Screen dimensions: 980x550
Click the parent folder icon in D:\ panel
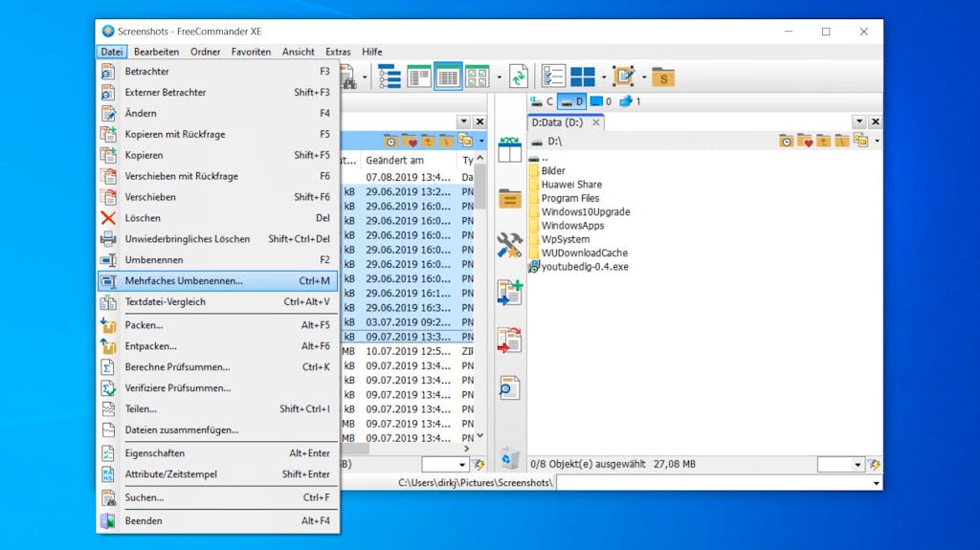tap(824, 142)
